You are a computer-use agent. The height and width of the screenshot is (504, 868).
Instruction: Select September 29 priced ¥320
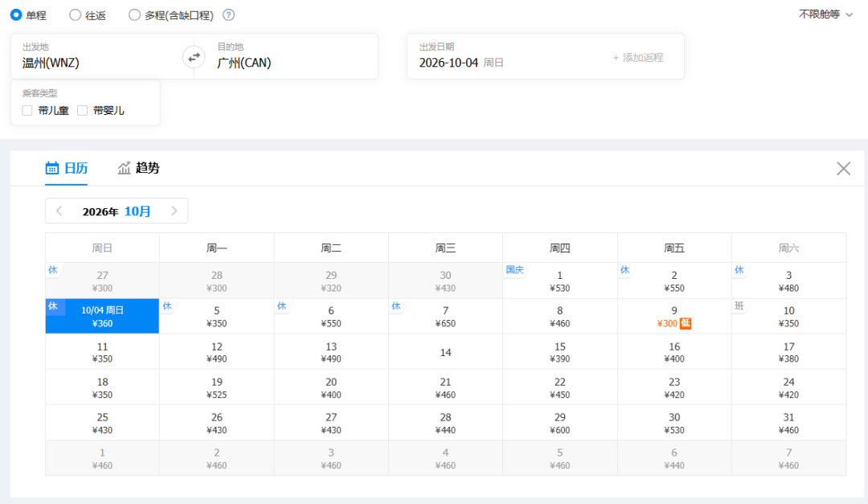click(x=331, y=281)
